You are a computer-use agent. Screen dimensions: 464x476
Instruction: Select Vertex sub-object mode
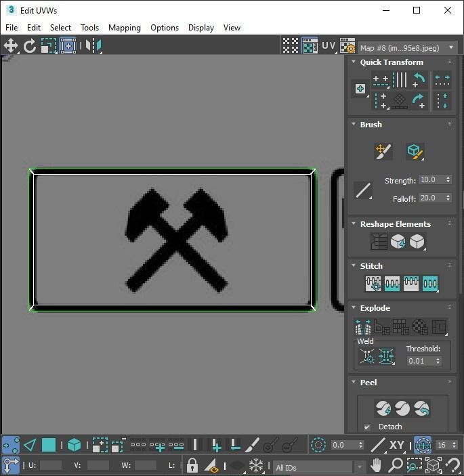[x=11, y=446]
